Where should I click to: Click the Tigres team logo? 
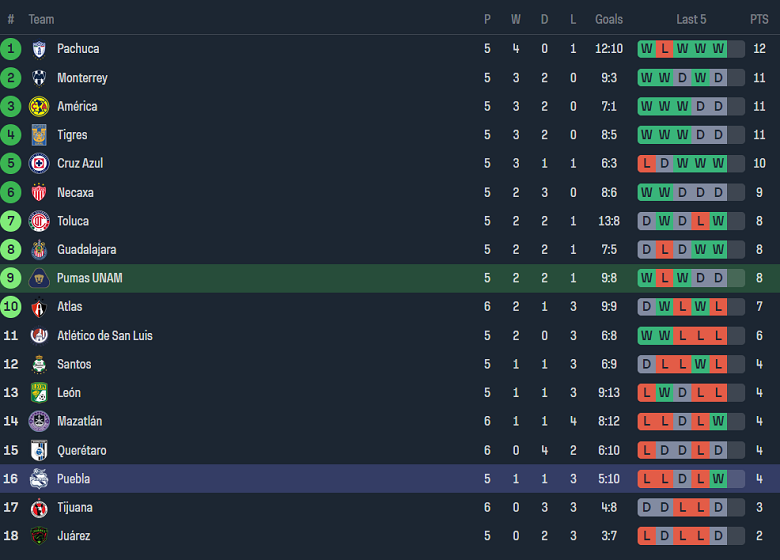[39, 135]
